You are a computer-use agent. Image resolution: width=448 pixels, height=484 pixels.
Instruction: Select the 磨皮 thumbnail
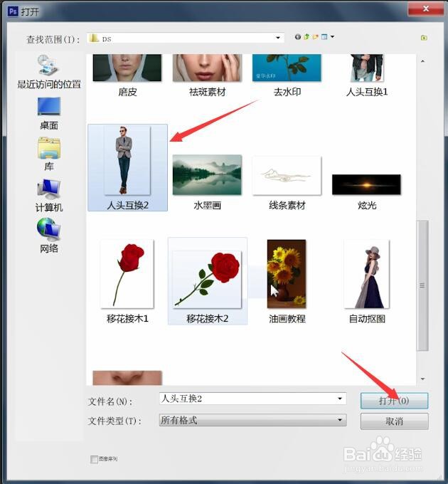click(127, 68)
